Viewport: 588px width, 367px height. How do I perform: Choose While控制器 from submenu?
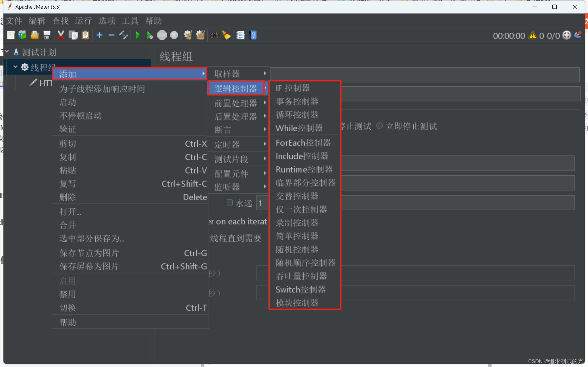coord(305,128)
